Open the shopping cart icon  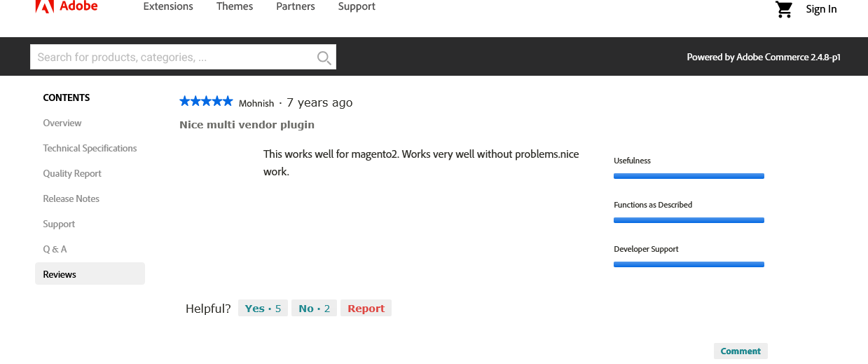tap(784, 9)
